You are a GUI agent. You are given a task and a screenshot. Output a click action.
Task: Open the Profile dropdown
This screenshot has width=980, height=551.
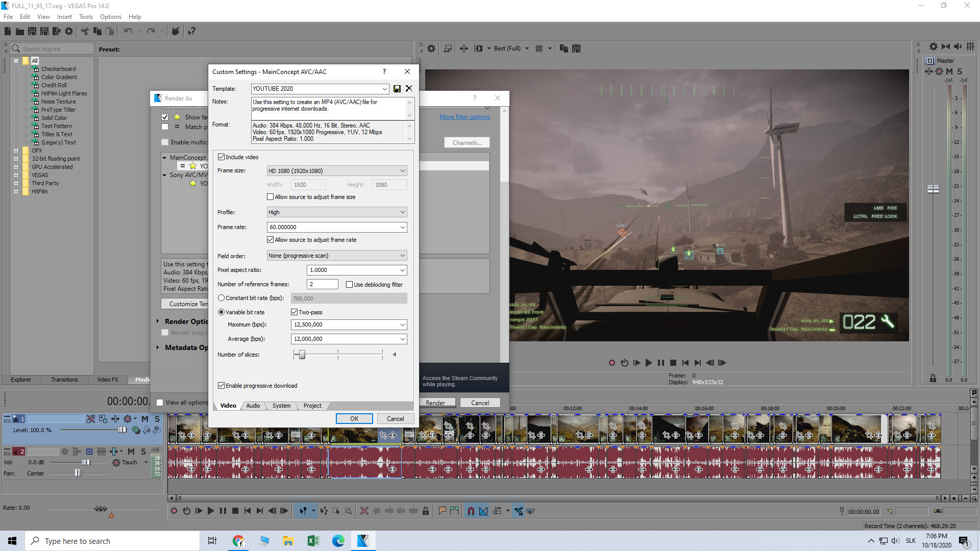402,212
